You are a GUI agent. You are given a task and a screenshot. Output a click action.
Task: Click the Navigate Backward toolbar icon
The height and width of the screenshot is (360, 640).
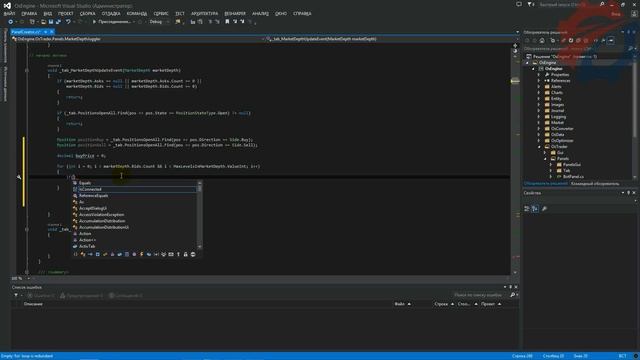[x=11, y=22]
